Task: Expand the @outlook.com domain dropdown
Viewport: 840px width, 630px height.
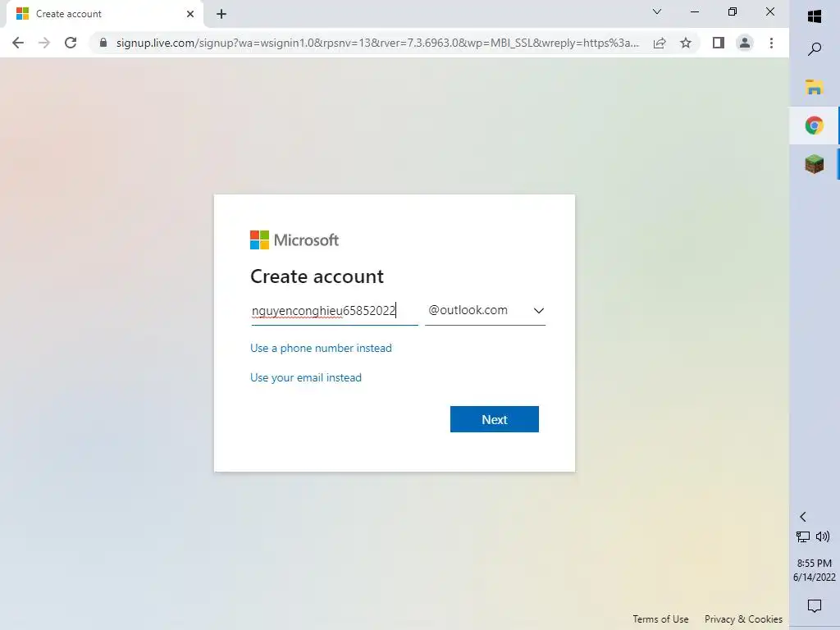Action: (x=486, y=311)
